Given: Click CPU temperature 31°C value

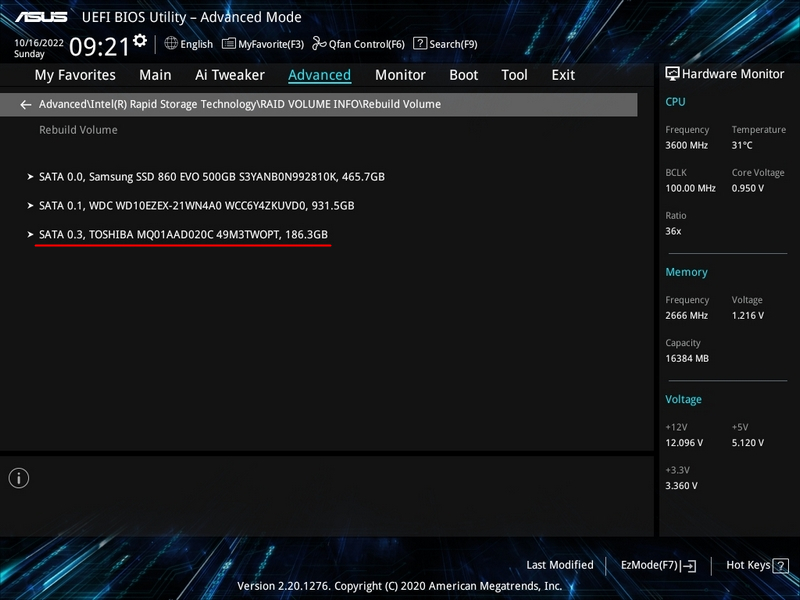Looking at the screenshot, I should pyautogui.click(x=742, y=145).
